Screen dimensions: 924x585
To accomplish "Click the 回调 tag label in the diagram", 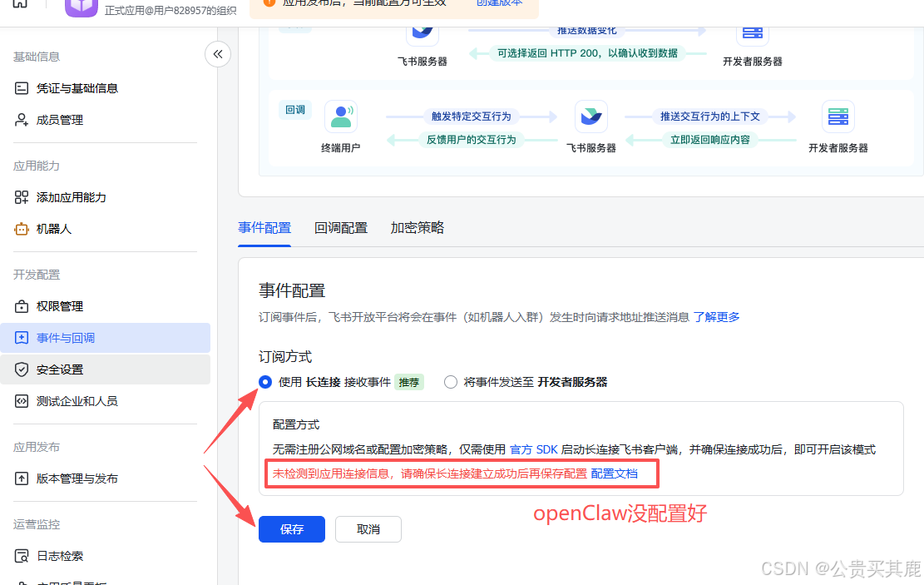I will 295,110.
